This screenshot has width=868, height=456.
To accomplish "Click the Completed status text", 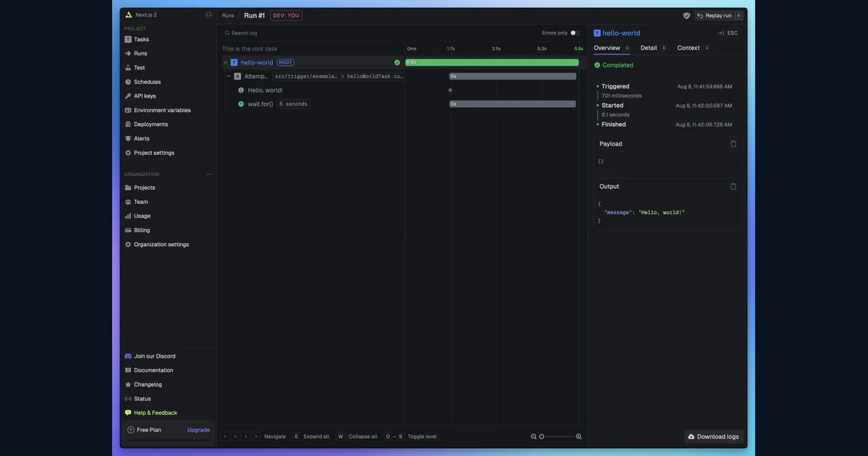I will (618, 65).
